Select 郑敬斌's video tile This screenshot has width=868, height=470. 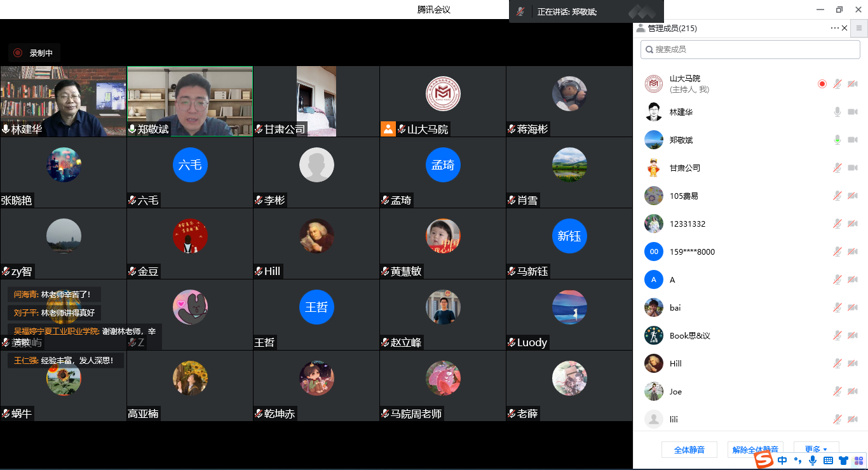[189, 100]
